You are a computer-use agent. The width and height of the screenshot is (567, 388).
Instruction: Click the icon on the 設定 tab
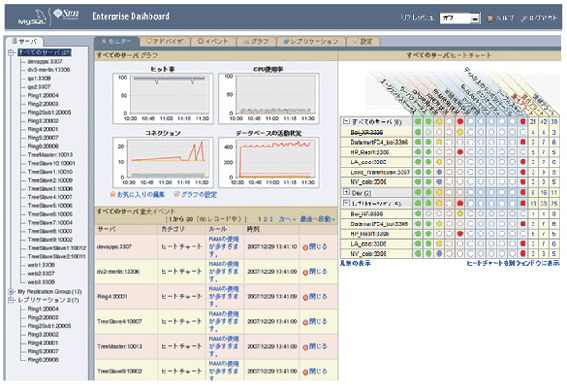(355, 41)
